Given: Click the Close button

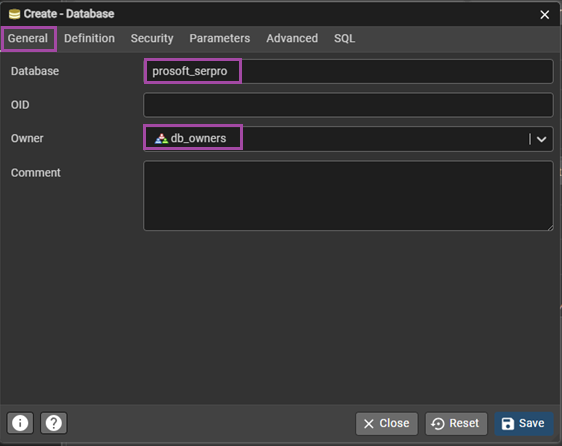Looking at the screenshot, I should coord(386,423).
